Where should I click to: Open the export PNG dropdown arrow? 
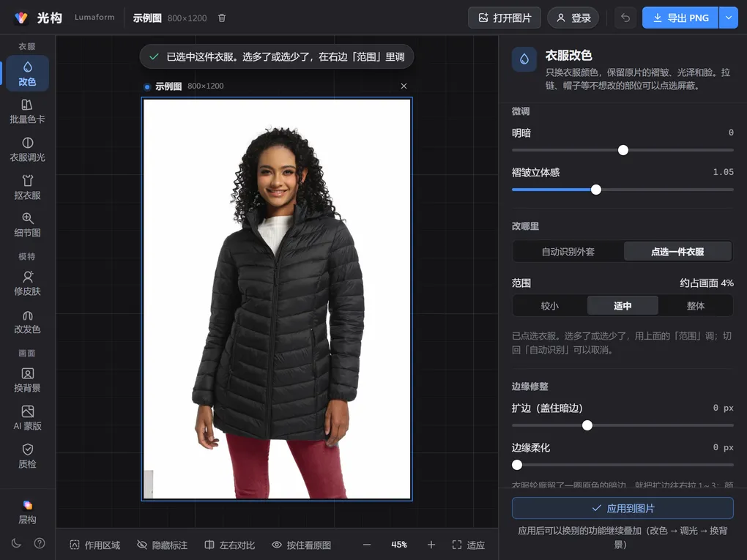tap(729, 18)
